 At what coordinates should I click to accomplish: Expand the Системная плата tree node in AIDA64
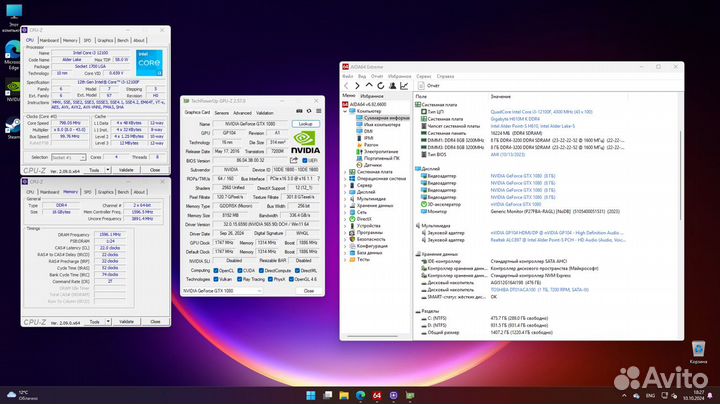pyautogui.click(x=345, y=172)
